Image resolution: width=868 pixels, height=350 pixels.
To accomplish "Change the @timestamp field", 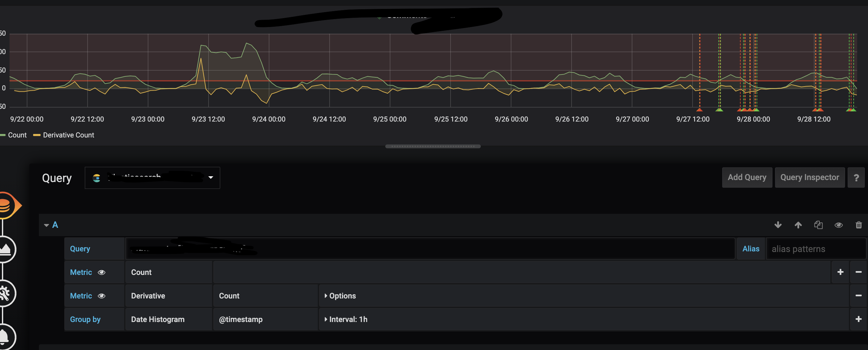I will pyautogui.click(x=266, y=319).
